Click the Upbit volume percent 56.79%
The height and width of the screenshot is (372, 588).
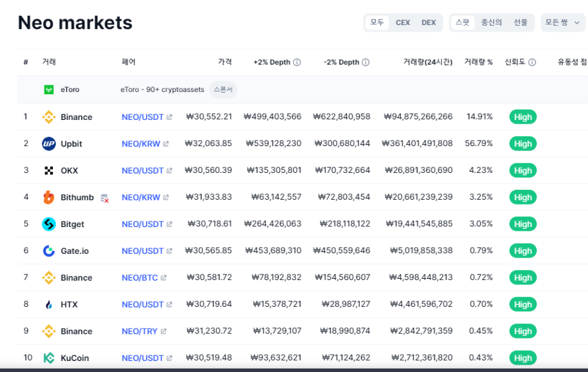click(479, 144)
